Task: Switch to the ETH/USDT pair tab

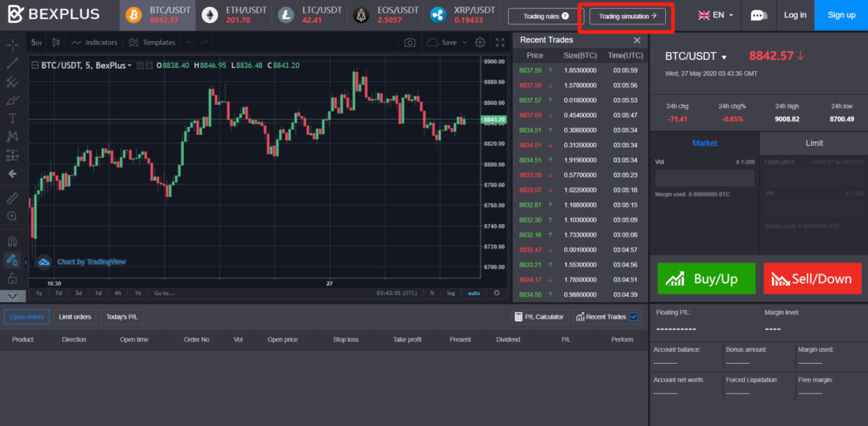Action: coord(234,15)
